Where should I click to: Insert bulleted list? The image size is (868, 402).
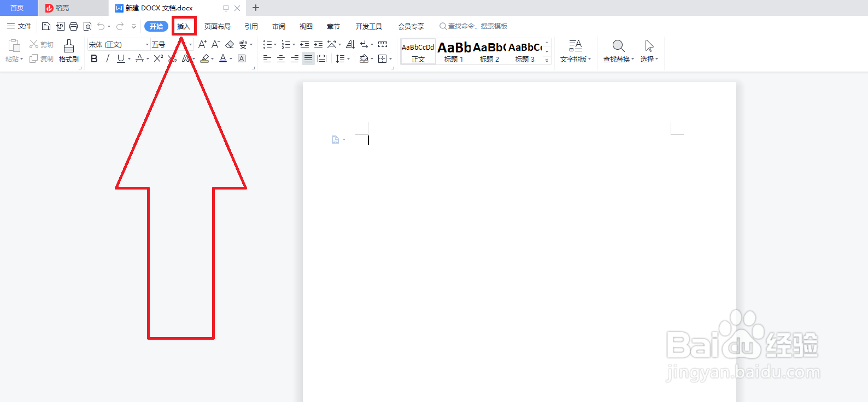267,44
